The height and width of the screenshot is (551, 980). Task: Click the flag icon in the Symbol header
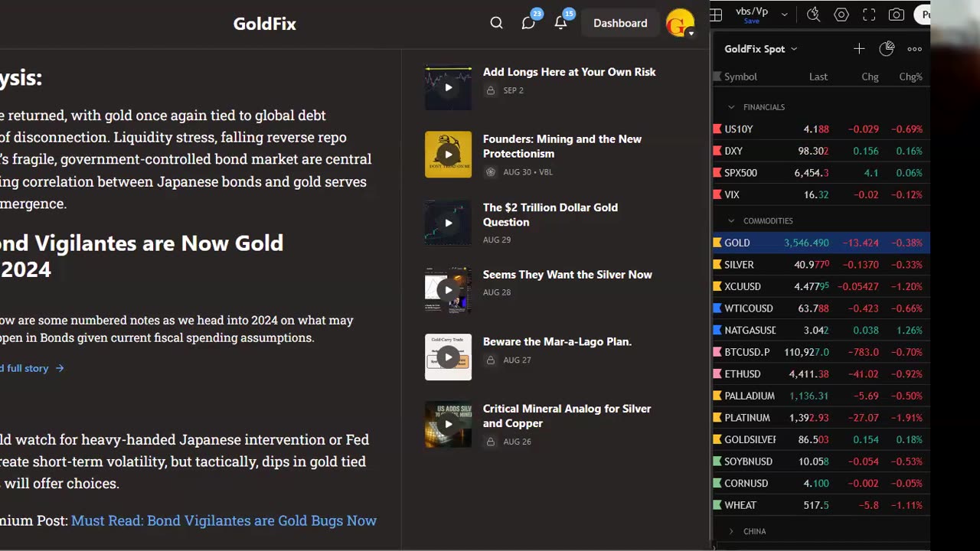pyautogui.click(x=717, y=77)
